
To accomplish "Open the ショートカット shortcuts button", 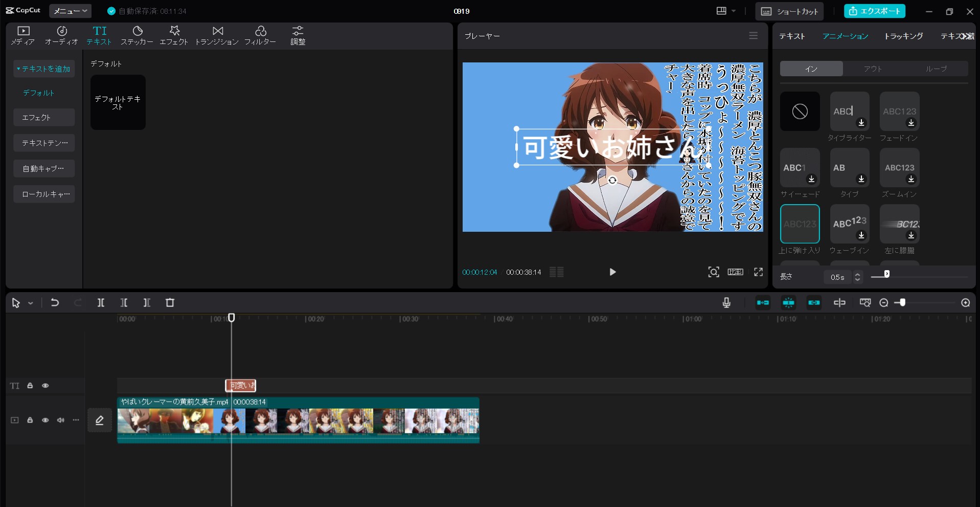I will [x=789, y=11].
